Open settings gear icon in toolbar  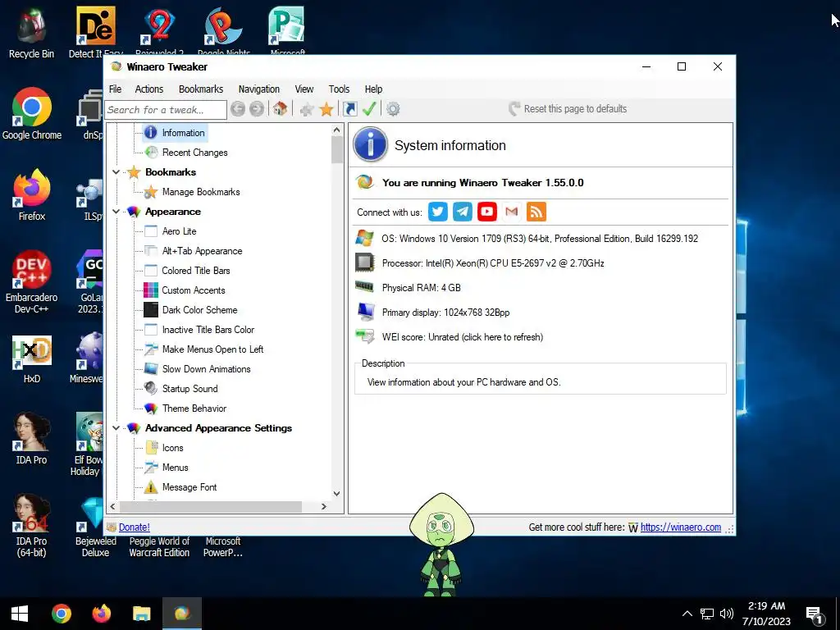393,109
